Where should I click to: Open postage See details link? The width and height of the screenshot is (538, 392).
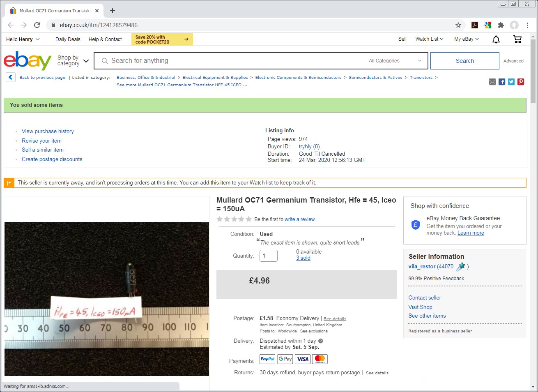coord(335,319)
